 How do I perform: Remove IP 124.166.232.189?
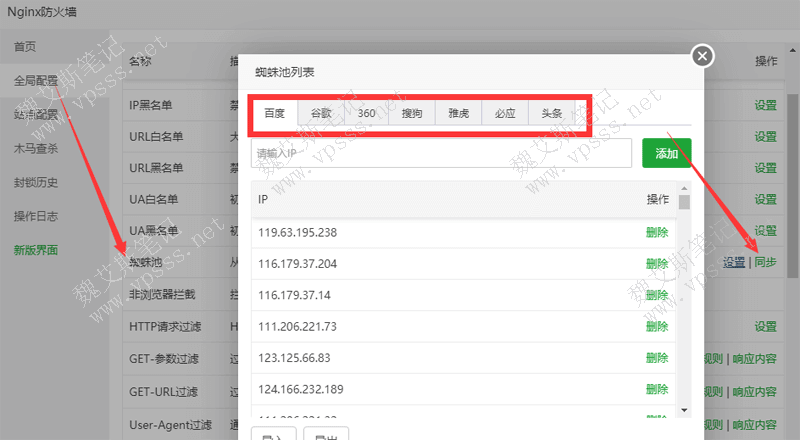click(656, 388)
